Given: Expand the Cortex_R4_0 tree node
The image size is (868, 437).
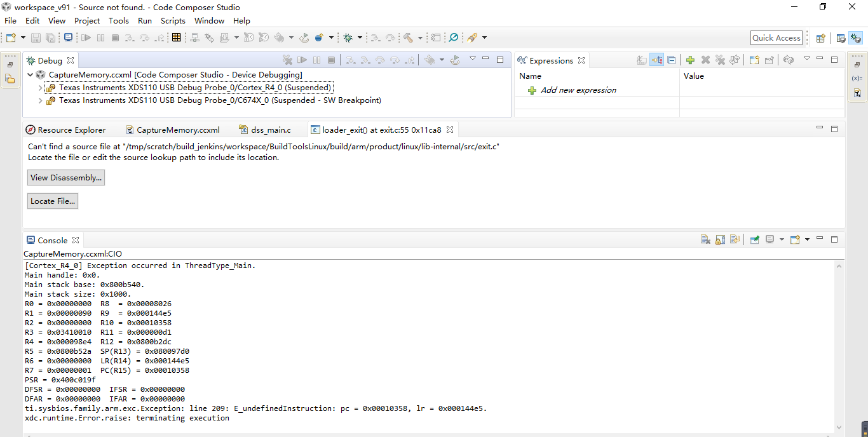Looking at the screenshot, I should click(41, 88).
